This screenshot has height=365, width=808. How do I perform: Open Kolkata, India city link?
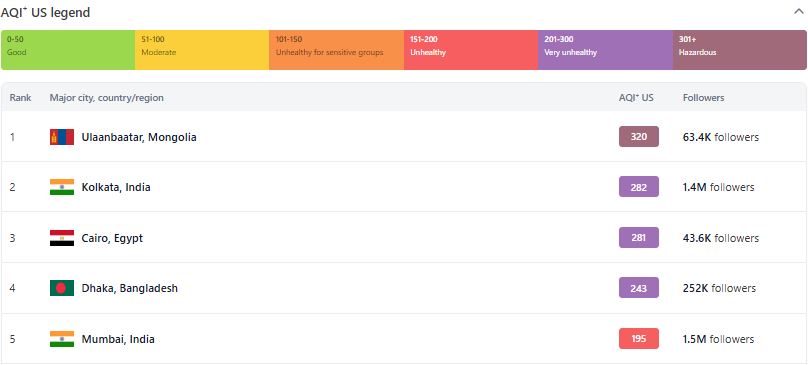pos(116,188)
